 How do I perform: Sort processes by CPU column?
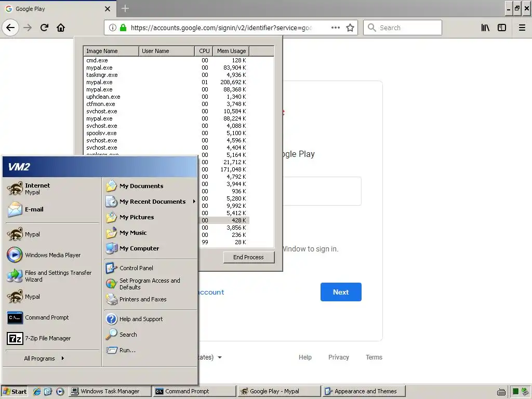[204, 51]
